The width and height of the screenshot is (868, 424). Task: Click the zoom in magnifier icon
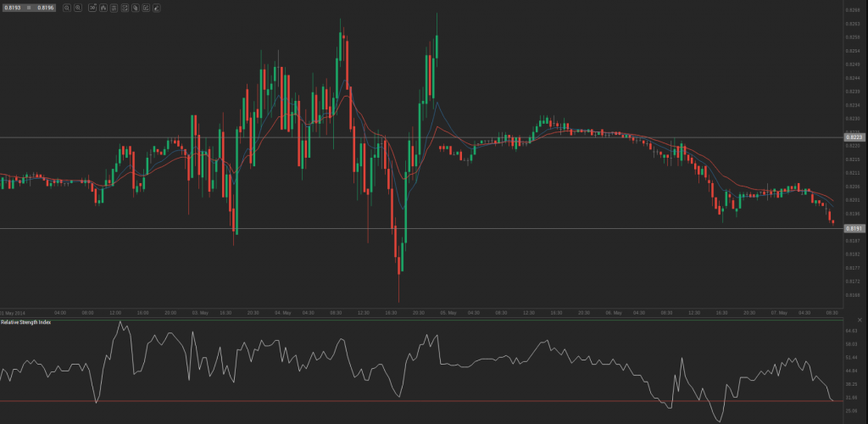click(x=78, y=8)
